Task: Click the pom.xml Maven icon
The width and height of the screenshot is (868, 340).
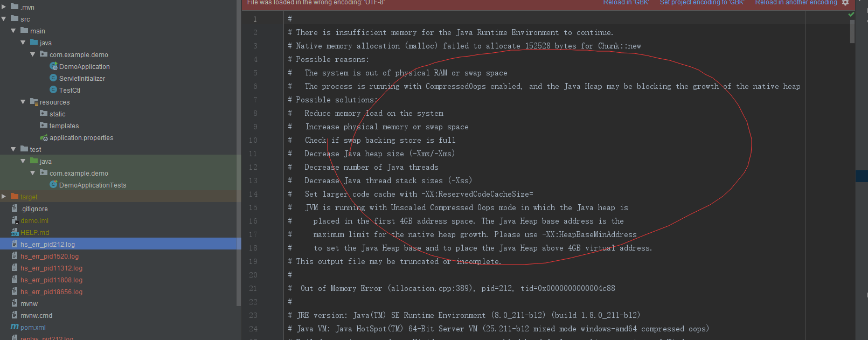Action: (x=15, y=327)
